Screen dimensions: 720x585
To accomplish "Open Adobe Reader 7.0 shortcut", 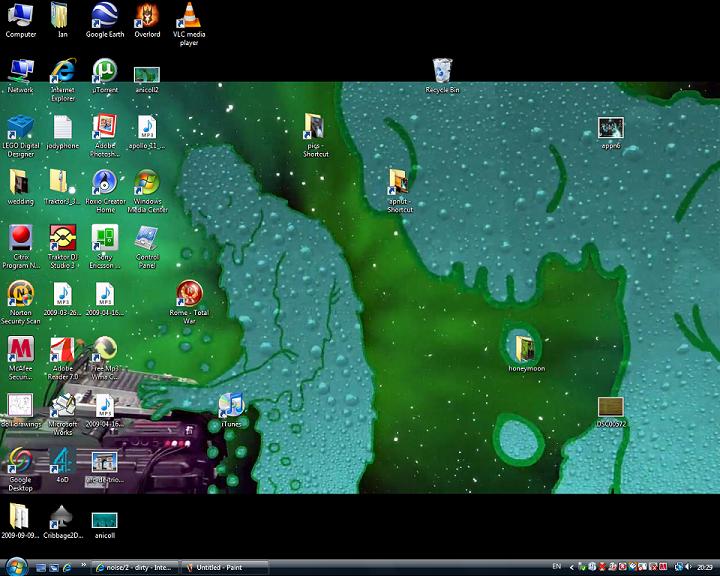I will 63,350.
